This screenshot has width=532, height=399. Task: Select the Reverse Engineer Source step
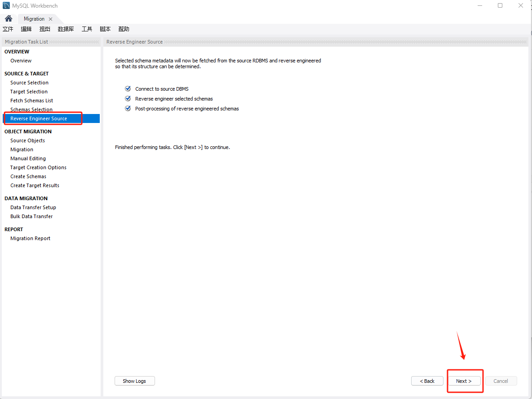[x=51, y=118]
